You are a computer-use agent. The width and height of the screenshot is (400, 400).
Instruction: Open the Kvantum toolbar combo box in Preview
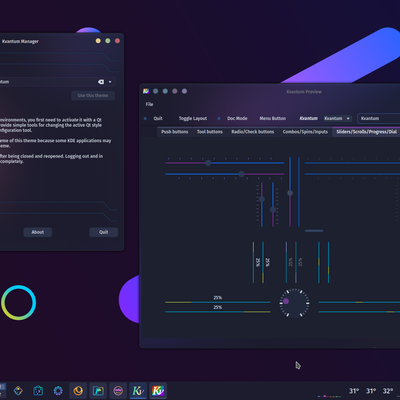coord(337,118)
